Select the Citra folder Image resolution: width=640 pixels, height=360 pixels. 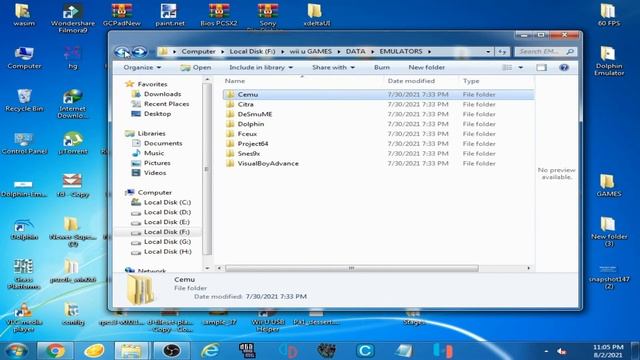[245, 104]
